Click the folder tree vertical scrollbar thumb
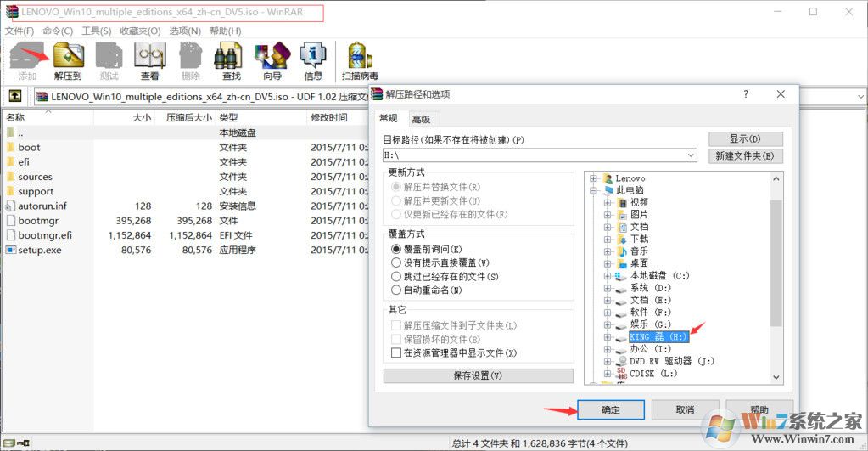Viewport: 868px width, 451px height. [x=776, y=263]
